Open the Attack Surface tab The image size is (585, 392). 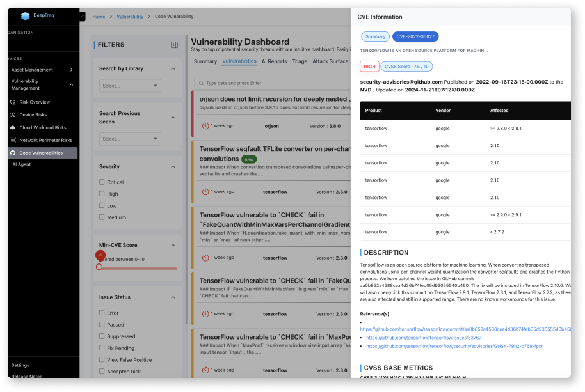(330, 61)
